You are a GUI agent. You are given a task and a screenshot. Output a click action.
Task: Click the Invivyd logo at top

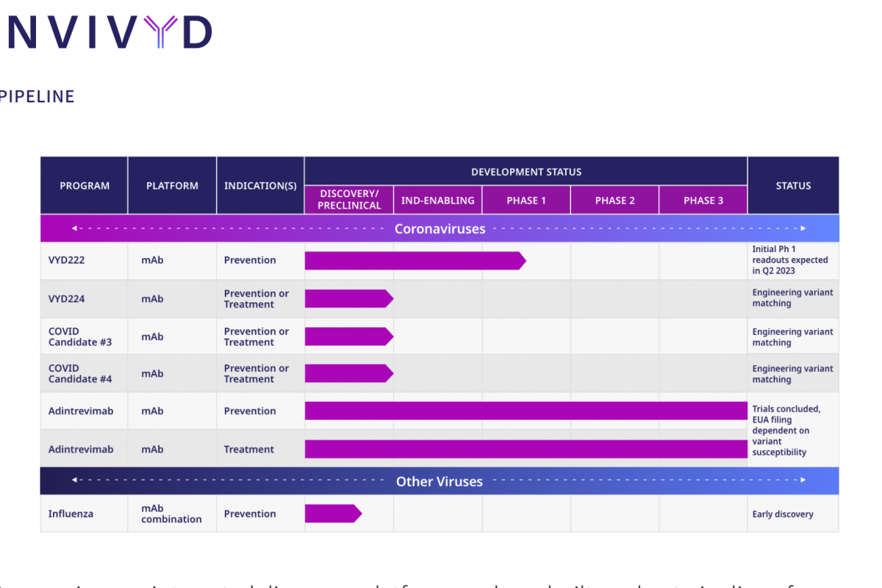[107, 31]
